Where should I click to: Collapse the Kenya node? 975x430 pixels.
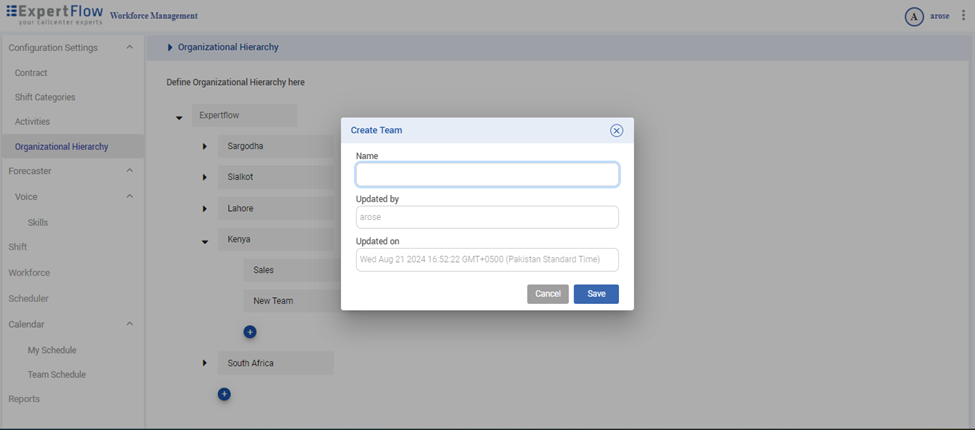[x=205, y=241]
